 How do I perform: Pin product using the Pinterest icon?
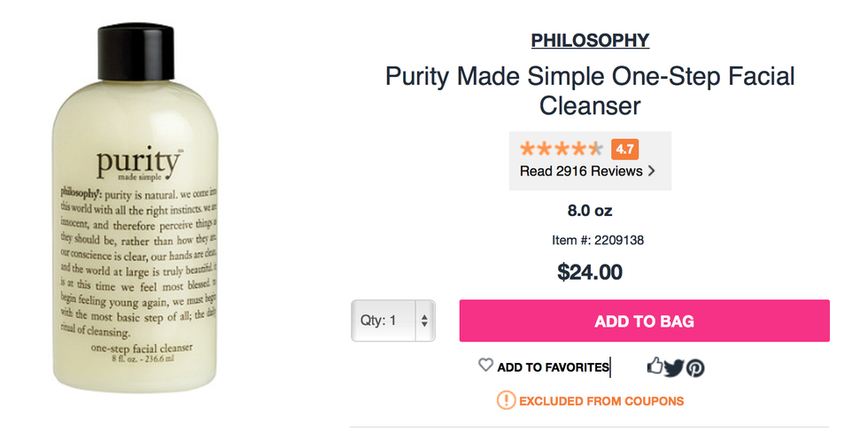click(x=695, y=367)
